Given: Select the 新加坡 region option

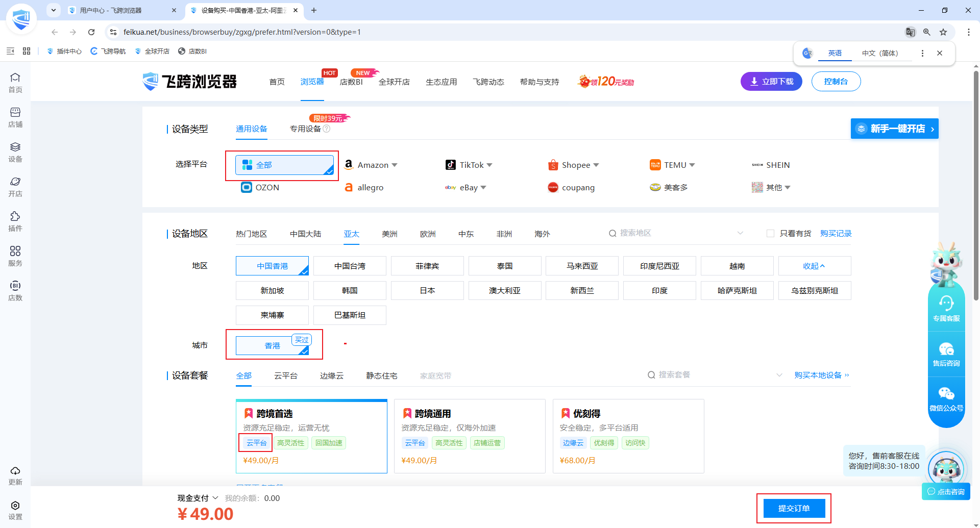Looking at the screenshot, I should pyautogui.click(x=272, y=290).
